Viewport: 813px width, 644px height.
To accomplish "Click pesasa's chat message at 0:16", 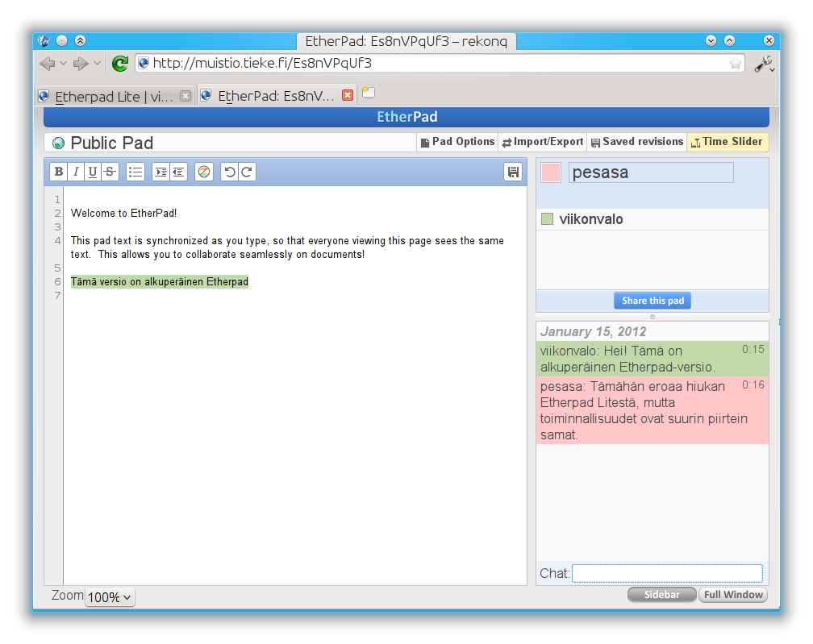I will (x=652, y=410).
